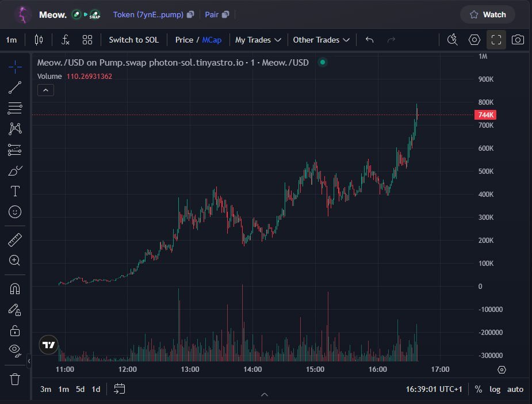Toggle percent scale mode
Viewport: 532px width, 404px height.
pyautogui.click(x=479, y=389)
